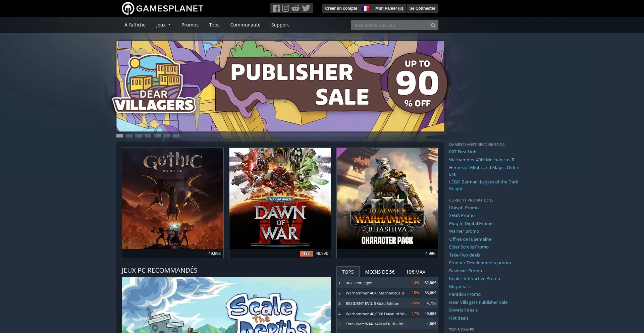Viewport: 644px width, 333px height.
Task: Open Scale The Depths recommended banner
Action: click(226, 305)
